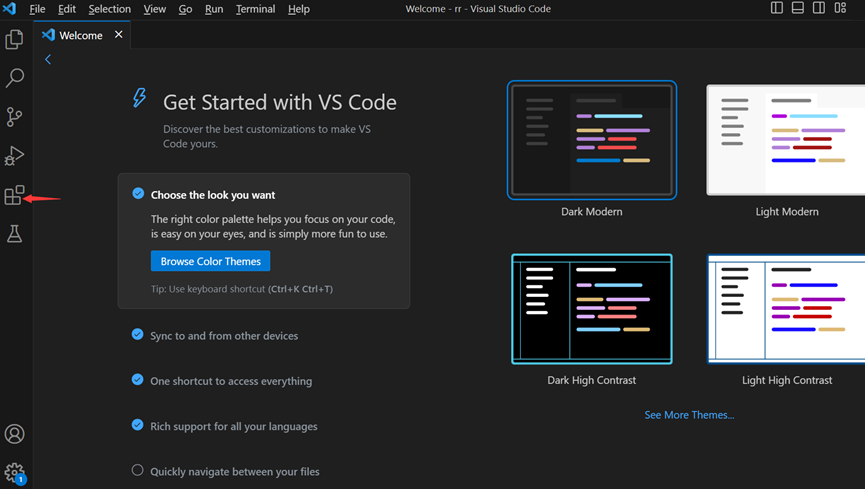The image size is (865, 489).
Task: Select the Welcome tab
Action: [x=81, y=35]
